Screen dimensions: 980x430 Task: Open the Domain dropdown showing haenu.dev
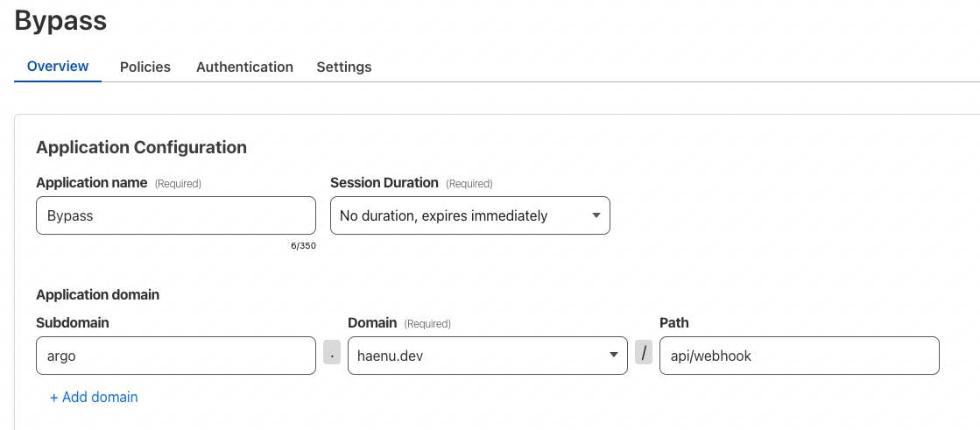click(488, 356)
